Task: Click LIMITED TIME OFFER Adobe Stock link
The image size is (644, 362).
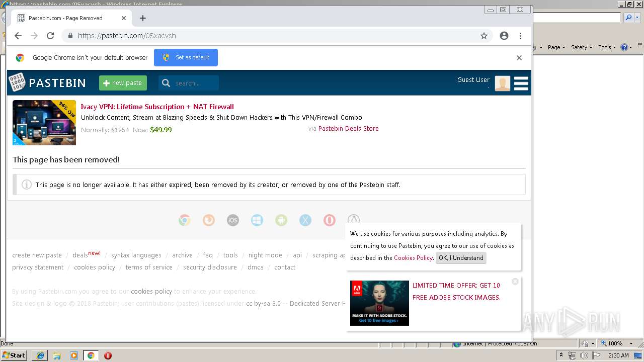Action: [456, 292]
